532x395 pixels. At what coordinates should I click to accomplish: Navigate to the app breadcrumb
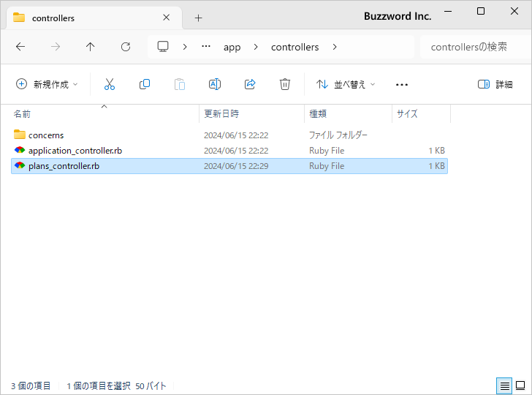coord(232,48)
